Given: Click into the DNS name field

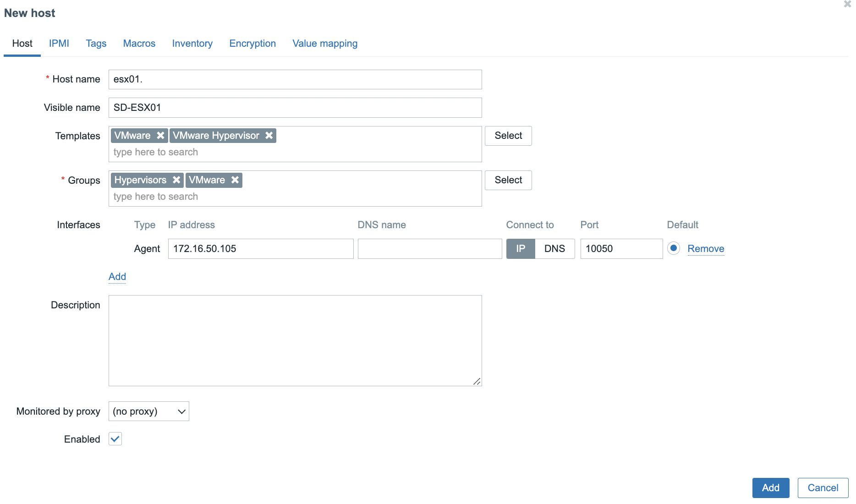Looking at the screenshot, I should [430, 249].
